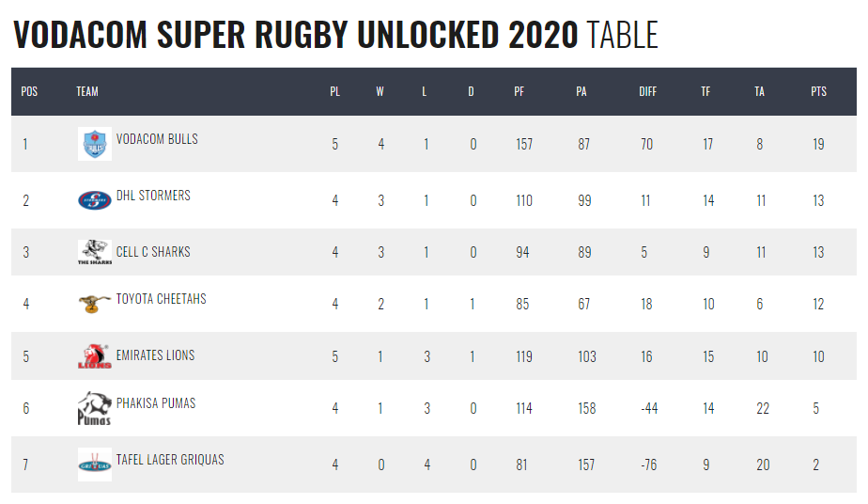Image resolution: width=868 pixels, height=504 pixels.
Task: Click the Tafel Lager Griquas logo
Action: [x=94, y=465]
